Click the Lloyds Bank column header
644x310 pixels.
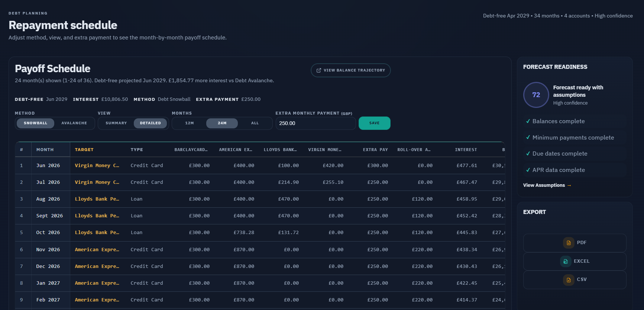pyautogui.click(x=280, y=150)
